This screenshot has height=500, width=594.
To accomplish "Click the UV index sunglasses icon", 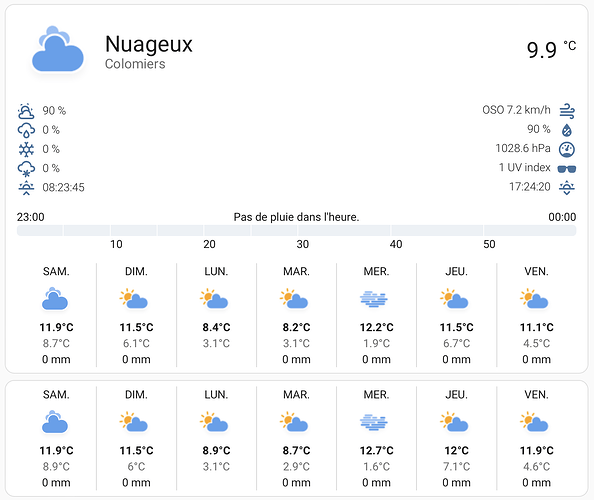I will (567, 168).
